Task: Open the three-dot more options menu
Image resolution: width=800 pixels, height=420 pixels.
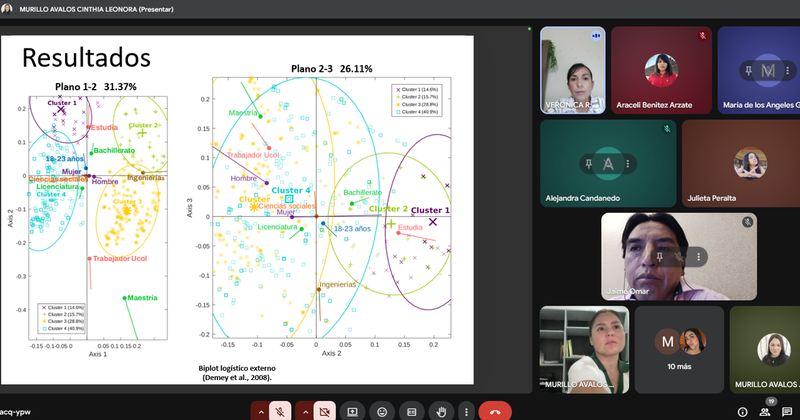Action: click(466, 411)
